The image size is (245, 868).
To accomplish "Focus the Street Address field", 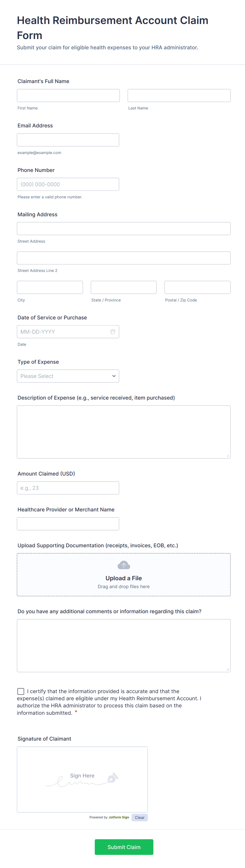I will [124, 228].
